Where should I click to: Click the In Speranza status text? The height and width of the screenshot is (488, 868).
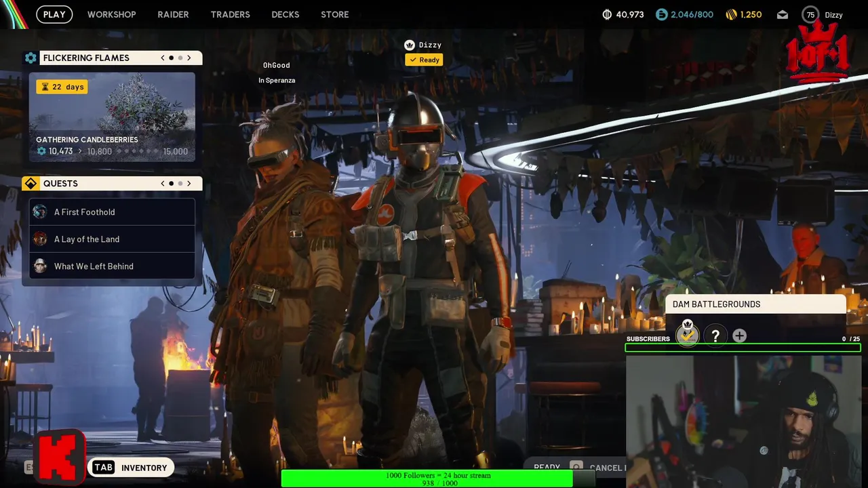point(277,80)
